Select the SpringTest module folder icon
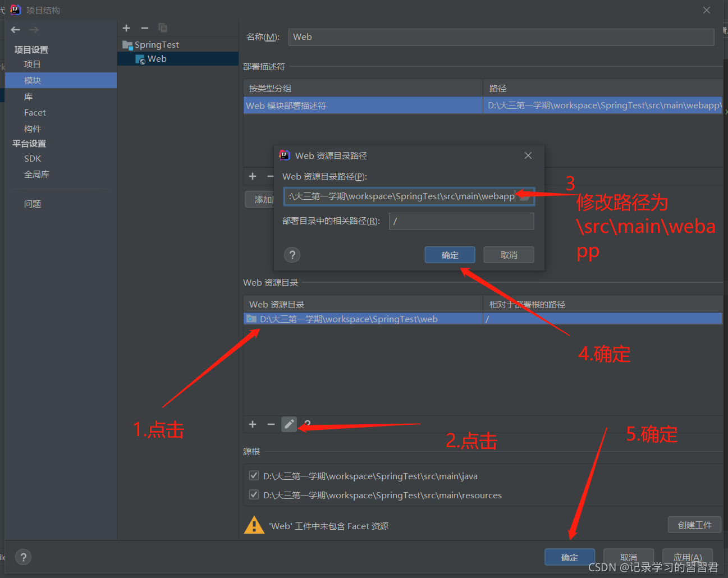Screen dimensions: 728x578 pyautogui.click(x=127, y=45)
